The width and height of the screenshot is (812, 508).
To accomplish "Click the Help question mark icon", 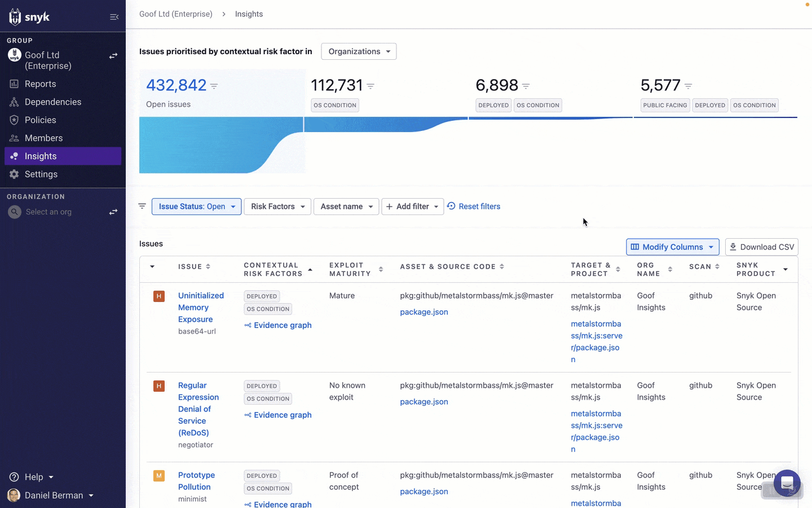I will [x=14, y=477].
